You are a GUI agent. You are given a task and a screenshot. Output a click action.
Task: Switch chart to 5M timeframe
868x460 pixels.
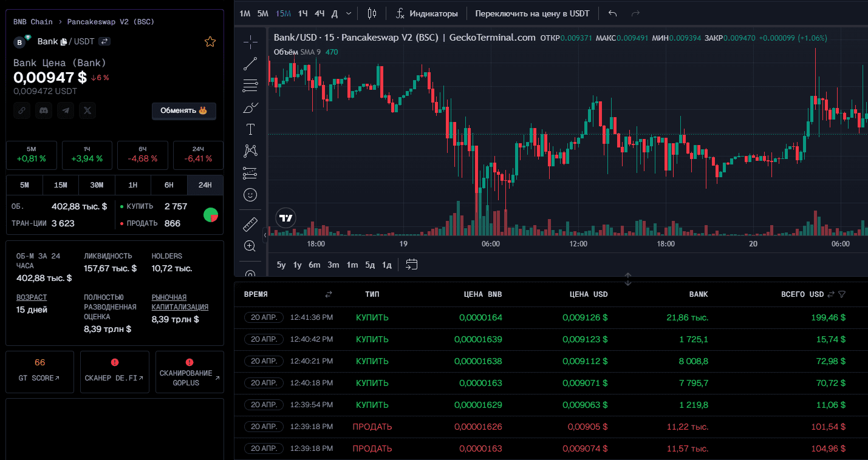(x=263, y=13)
